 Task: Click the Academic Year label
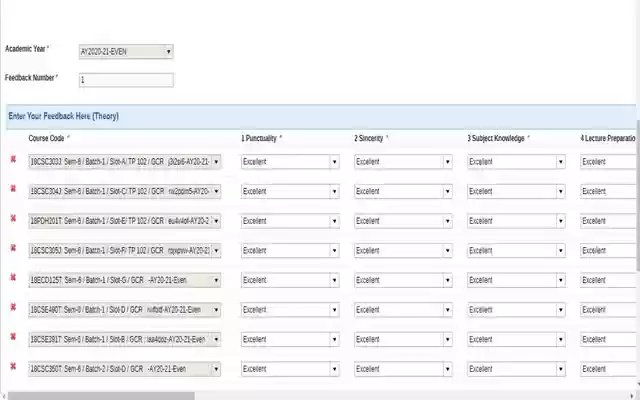click(27, 49)
